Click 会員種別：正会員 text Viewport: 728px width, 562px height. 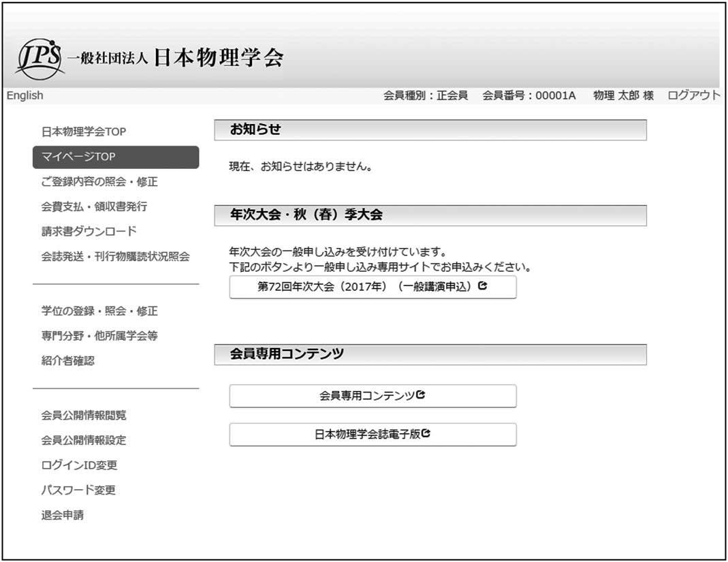[425, 95]
